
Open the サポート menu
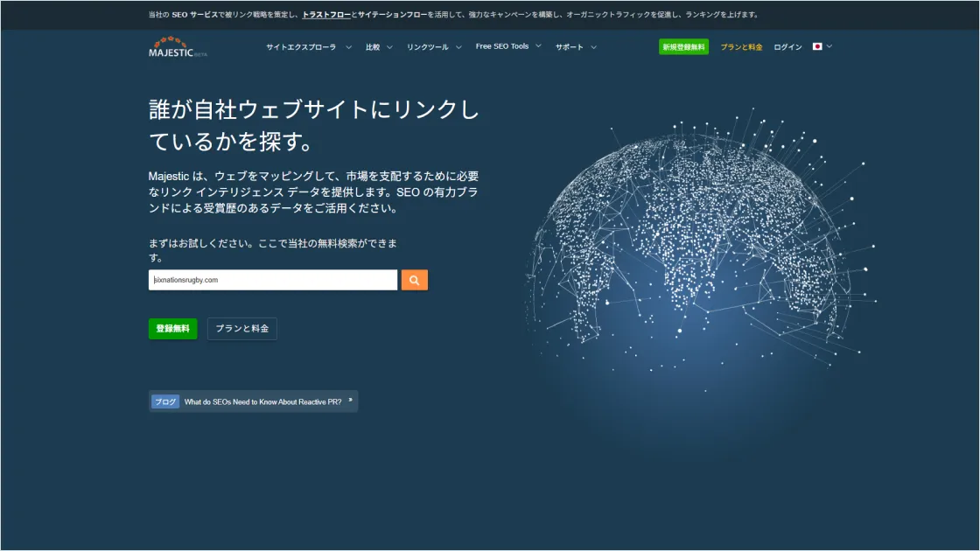(570, 47)
